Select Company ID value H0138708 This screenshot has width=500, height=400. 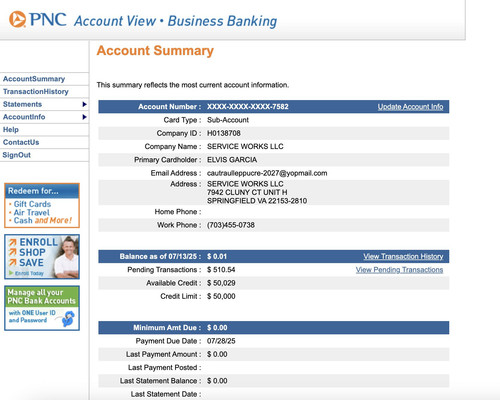tap(224, 133)
